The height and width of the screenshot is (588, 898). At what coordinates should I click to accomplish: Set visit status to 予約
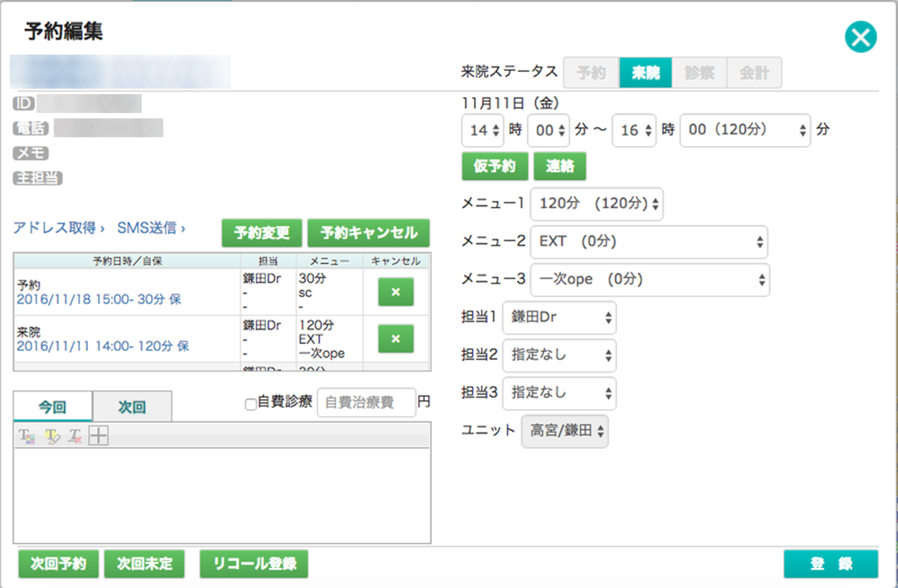click(x=591, y=73)
